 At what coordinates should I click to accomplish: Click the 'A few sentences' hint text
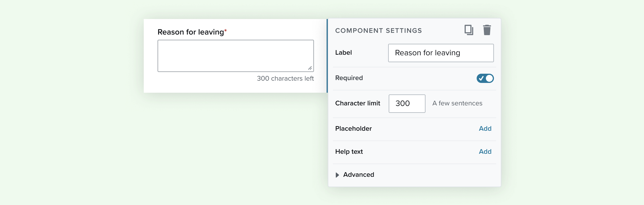(x=457, y=103)
